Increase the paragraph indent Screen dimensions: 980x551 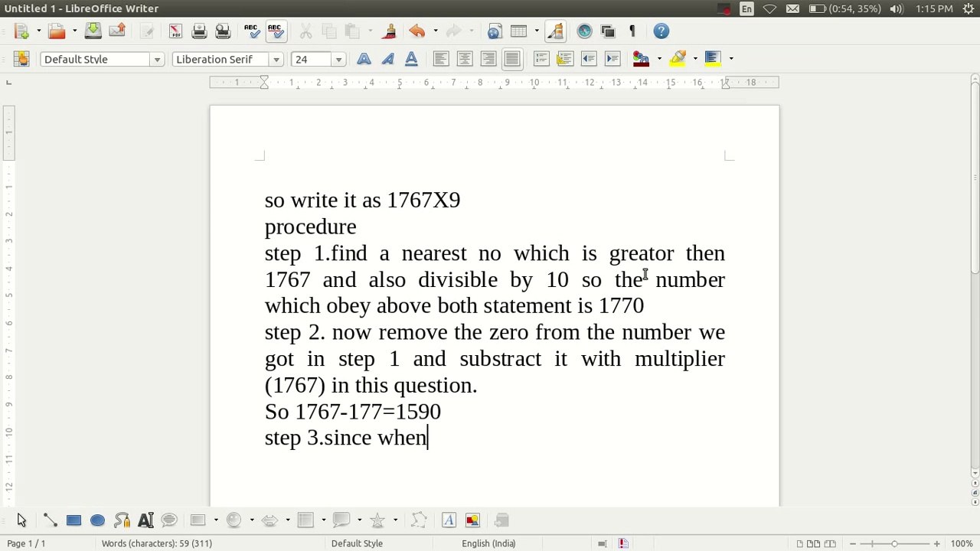pyautogui.click(x=612, y=59)
